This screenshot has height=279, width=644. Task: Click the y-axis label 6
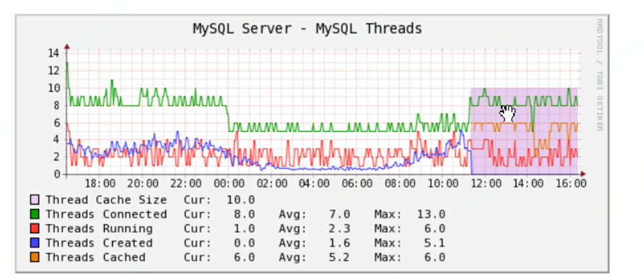click(x=57, y=122)
